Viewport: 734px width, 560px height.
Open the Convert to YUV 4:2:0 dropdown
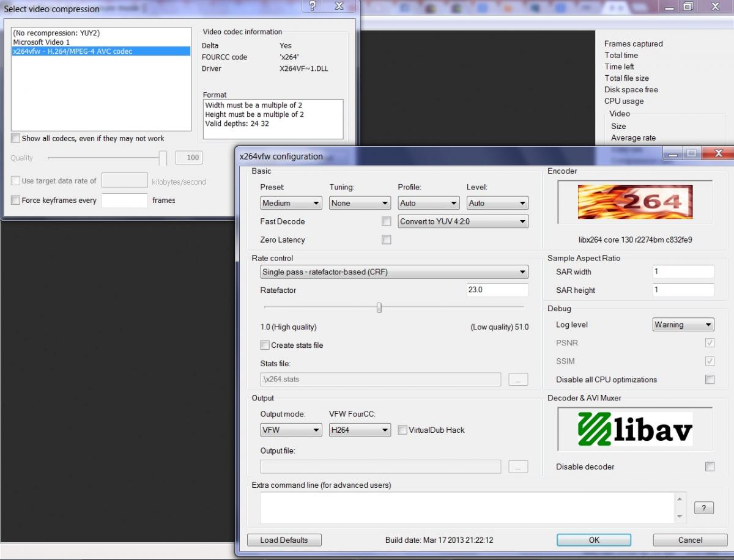pos(463,221)
